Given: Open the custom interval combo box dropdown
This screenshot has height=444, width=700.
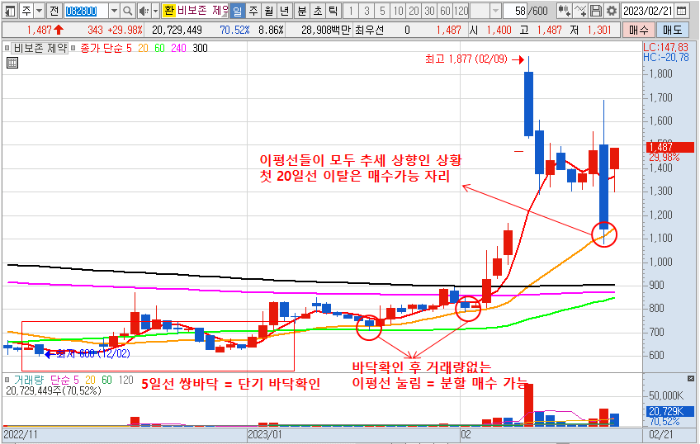Looking at the screenshot, I should pos(496,11).
